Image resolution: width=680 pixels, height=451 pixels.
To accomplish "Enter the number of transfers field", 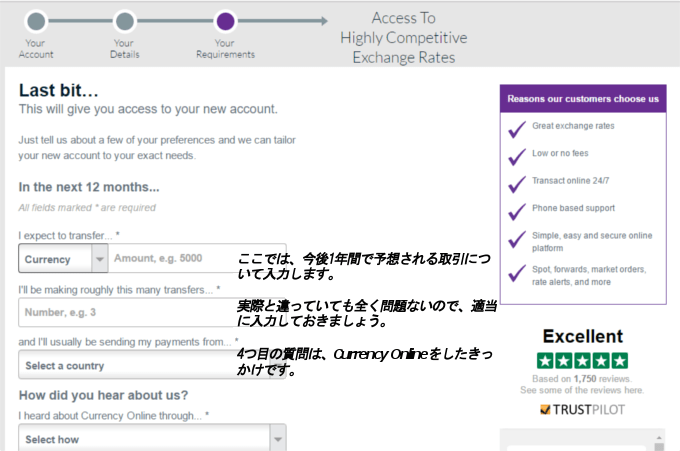I will tap(125, 312).
